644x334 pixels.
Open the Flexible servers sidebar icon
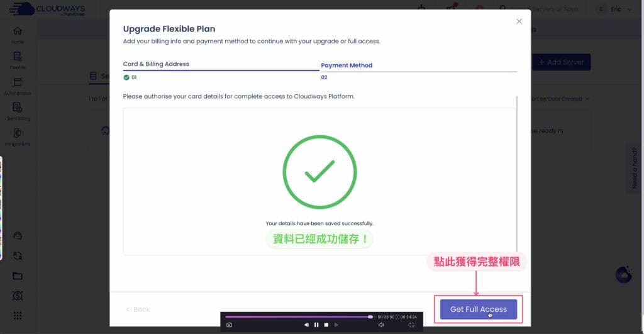[x=17, y=60]
